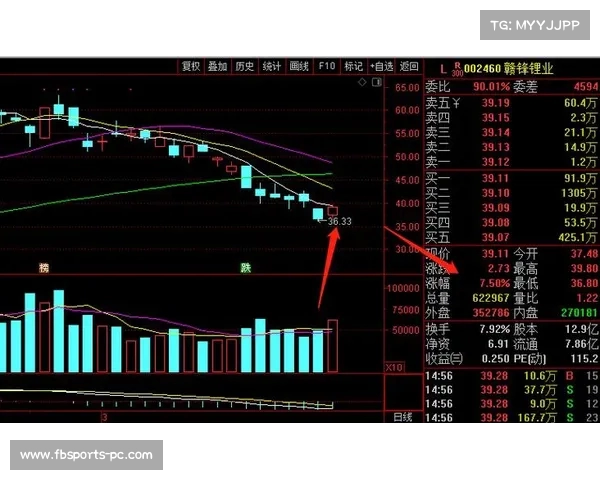
Task: Switch period using 日线 tab
Action: click(x=402, y=416)
